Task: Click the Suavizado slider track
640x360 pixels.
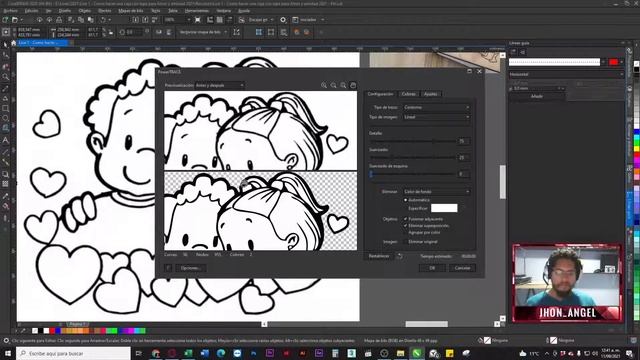Action: pos(412,157)
